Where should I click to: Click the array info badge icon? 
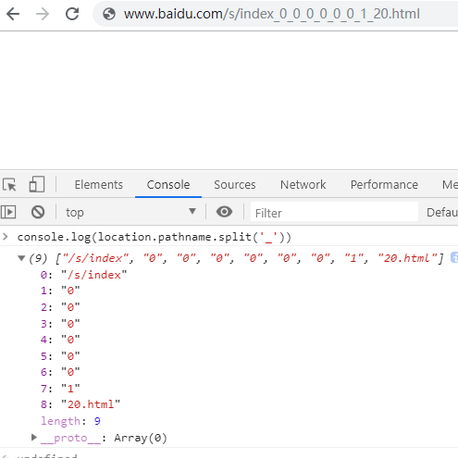[454, 258]
